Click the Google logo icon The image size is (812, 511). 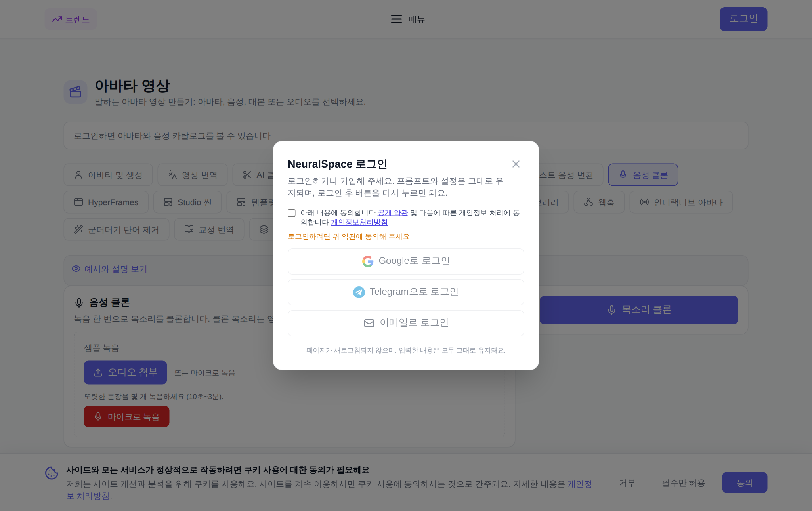point(368,261)
